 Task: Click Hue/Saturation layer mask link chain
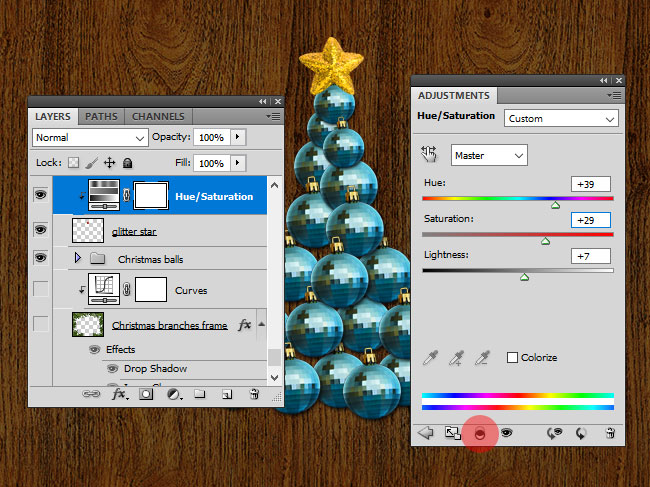(x=126, y=195)
